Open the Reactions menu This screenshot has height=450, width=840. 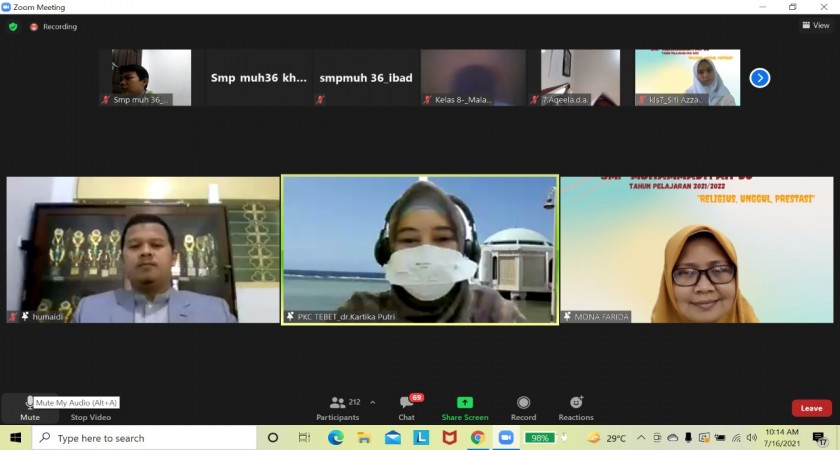coord(576,407)
